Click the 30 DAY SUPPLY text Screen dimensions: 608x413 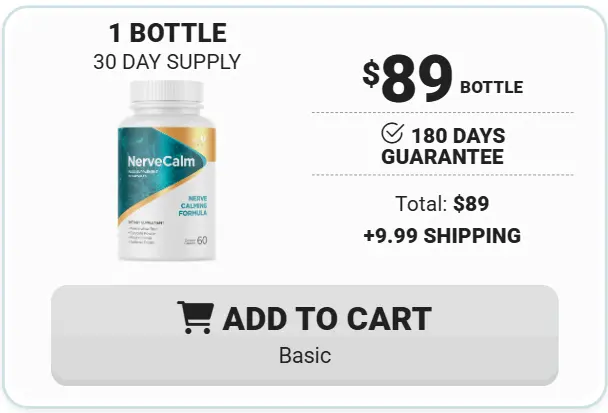(x=167, y=62)
